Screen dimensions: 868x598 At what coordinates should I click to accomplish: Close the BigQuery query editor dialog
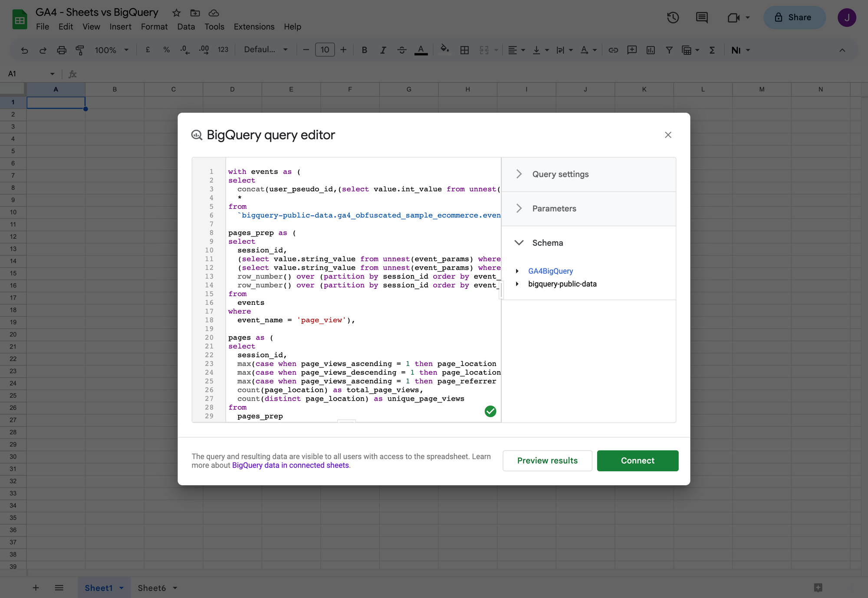[668, 135]
